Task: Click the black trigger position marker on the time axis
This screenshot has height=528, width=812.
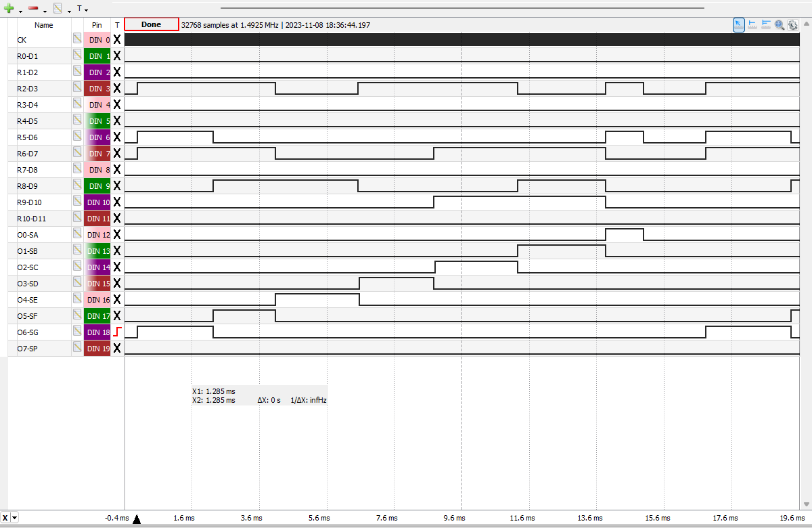Action: 137,519
